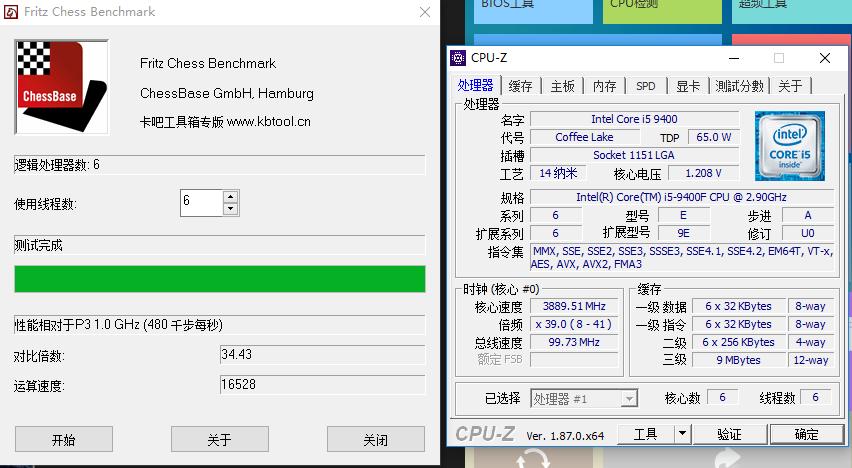The image size is (852, 468).
Task: Close the Fritz Chess Benchmark window
Action: (425, 12)
